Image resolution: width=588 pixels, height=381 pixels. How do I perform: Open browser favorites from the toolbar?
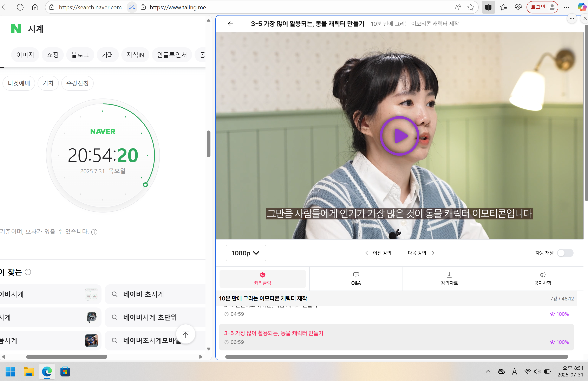click(503, 7)
